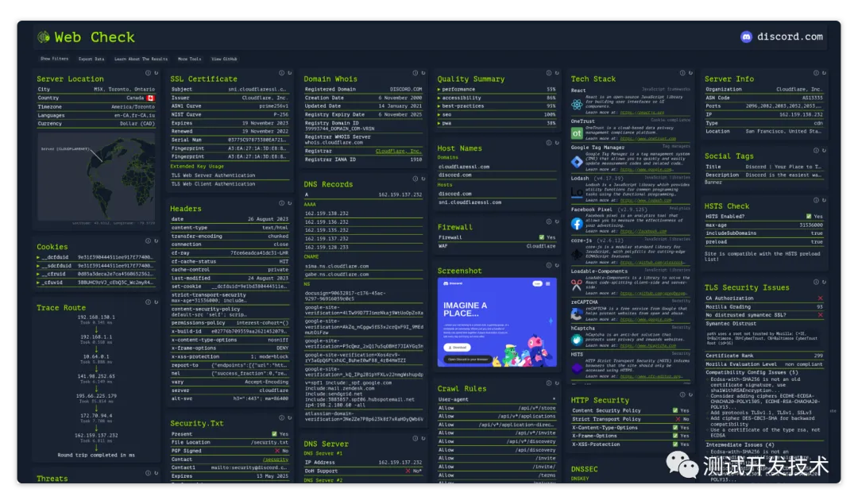This screenshot has height=504, width=858.
Task: Show info for DNS Records card
Action: (x=415, y=179)
